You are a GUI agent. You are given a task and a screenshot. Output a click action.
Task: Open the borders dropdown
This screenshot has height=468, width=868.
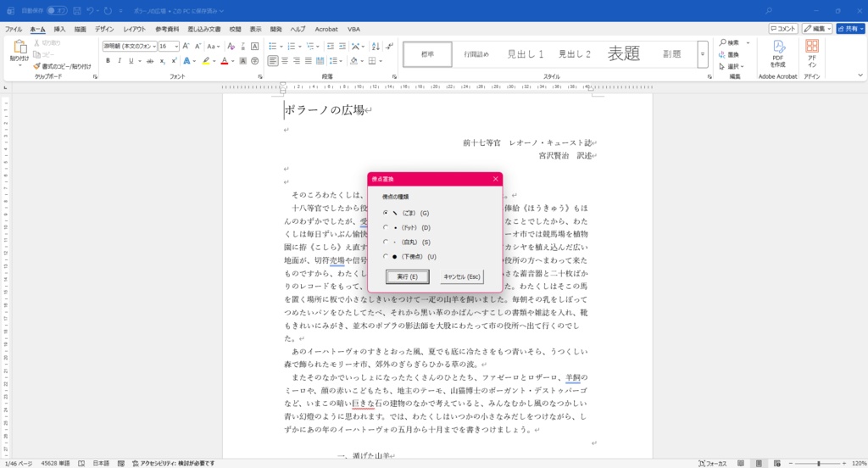pos(381,61)
